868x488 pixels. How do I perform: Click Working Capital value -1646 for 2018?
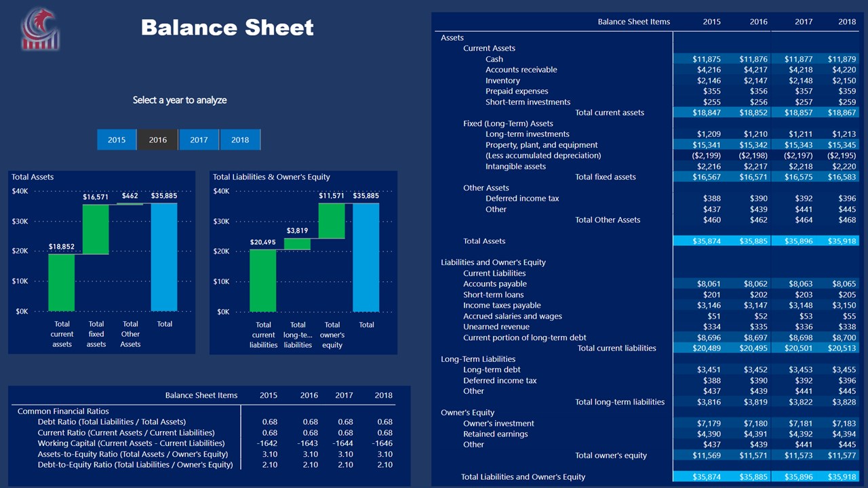pyautogui.click(x=382, y=443)
